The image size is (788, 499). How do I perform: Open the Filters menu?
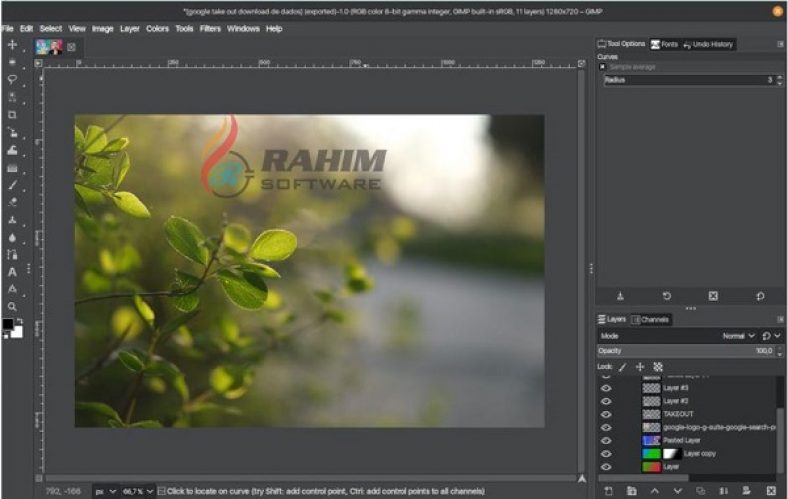(x=210, y=29)
